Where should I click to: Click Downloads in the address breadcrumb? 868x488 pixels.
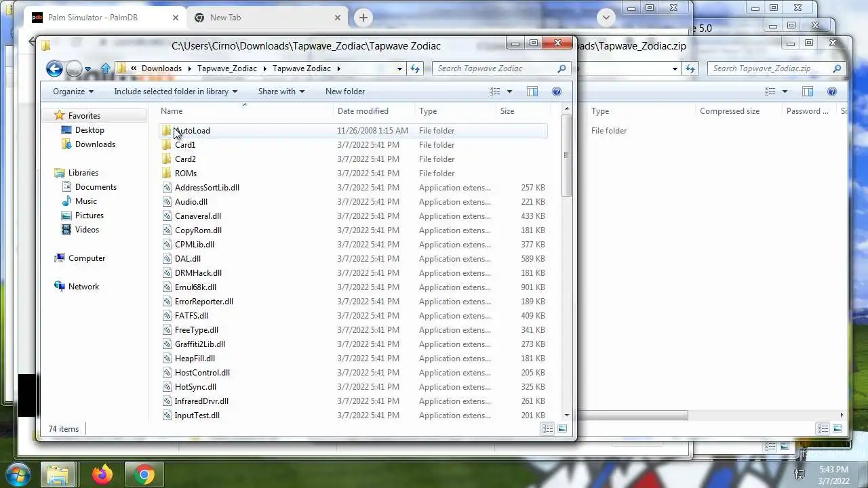point(161,68)
